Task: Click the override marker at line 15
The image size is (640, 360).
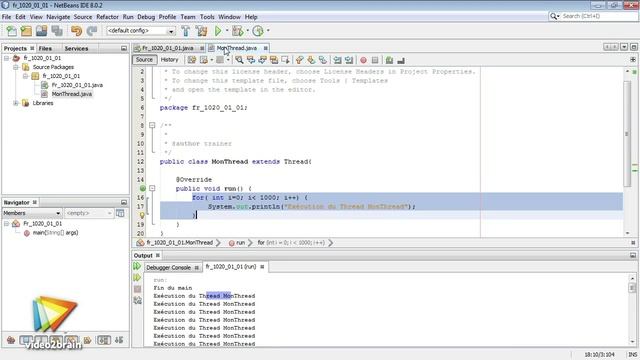Action: pyautogui.click(x=142, y=189)
